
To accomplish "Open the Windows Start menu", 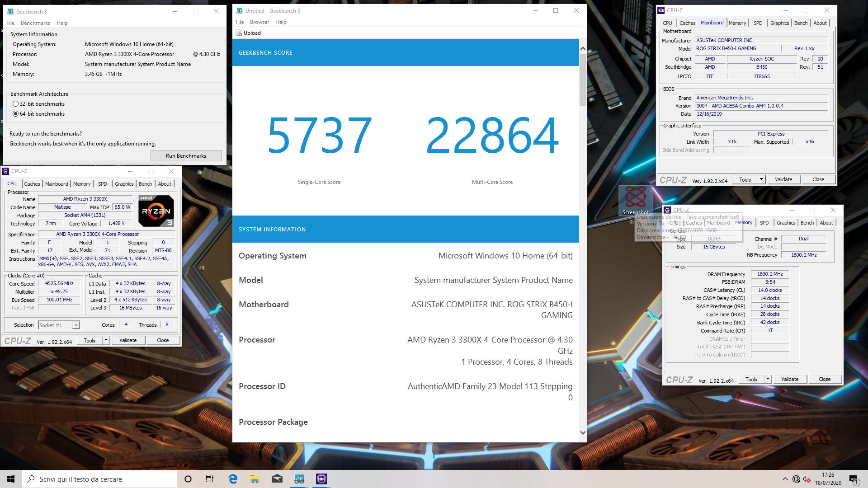I will pos(11,479).
